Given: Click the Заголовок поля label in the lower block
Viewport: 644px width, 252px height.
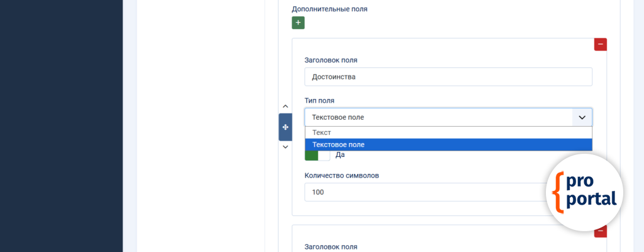Looking at the screenshot, I should [x=331, y=246].
